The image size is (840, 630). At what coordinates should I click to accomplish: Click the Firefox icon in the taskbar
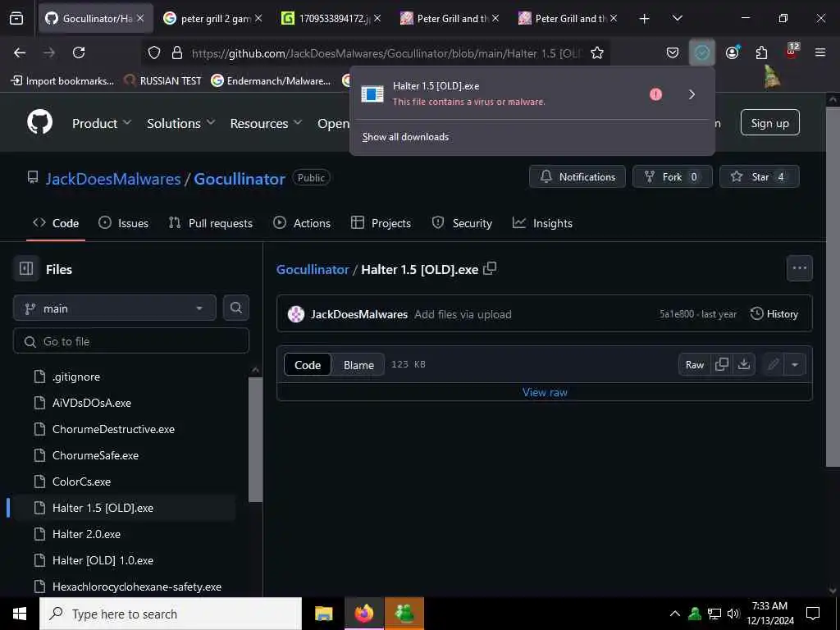tap(363, 614)
